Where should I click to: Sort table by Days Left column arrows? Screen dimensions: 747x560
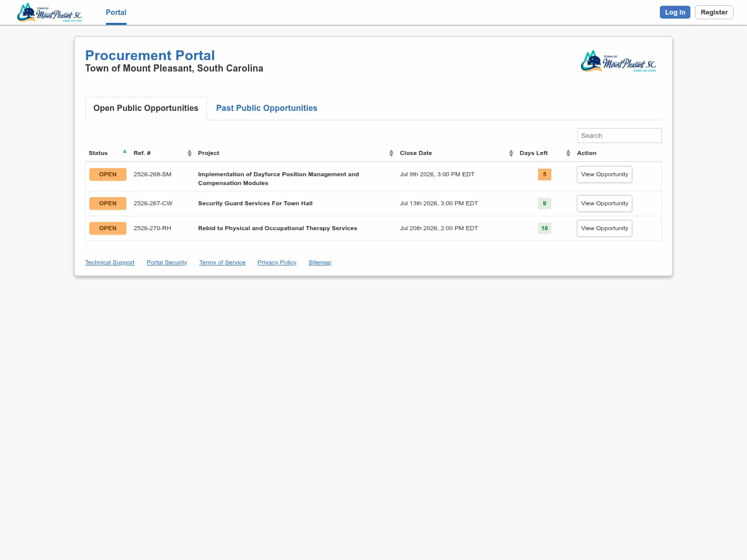tap(568, 153)
